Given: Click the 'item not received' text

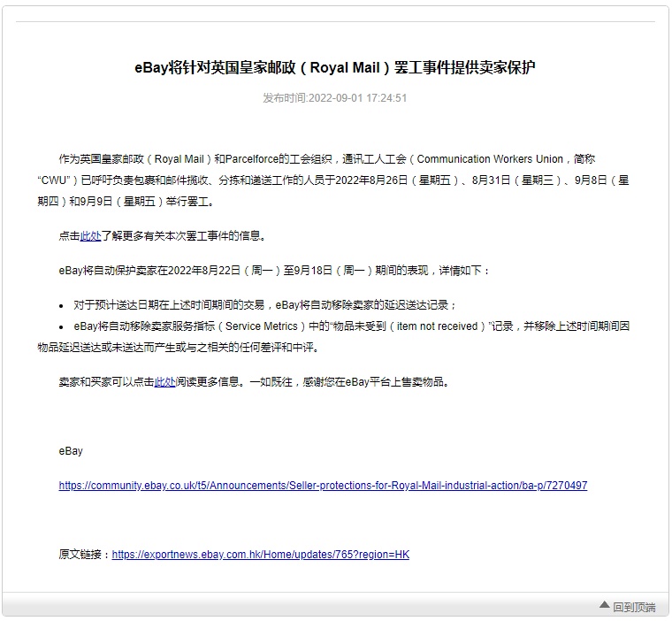Looking at the screenshot, I should pos(439,326).
